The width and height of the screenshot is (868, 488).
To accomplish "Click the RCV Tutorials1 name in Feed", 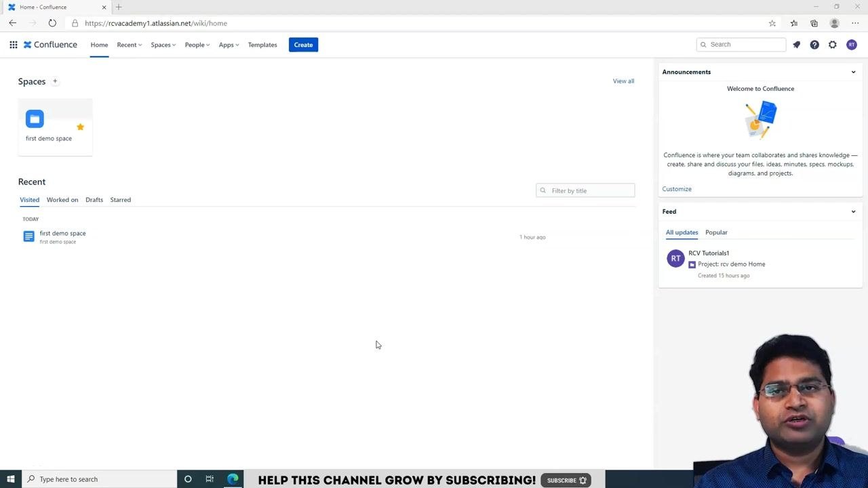I will point(709,253).
